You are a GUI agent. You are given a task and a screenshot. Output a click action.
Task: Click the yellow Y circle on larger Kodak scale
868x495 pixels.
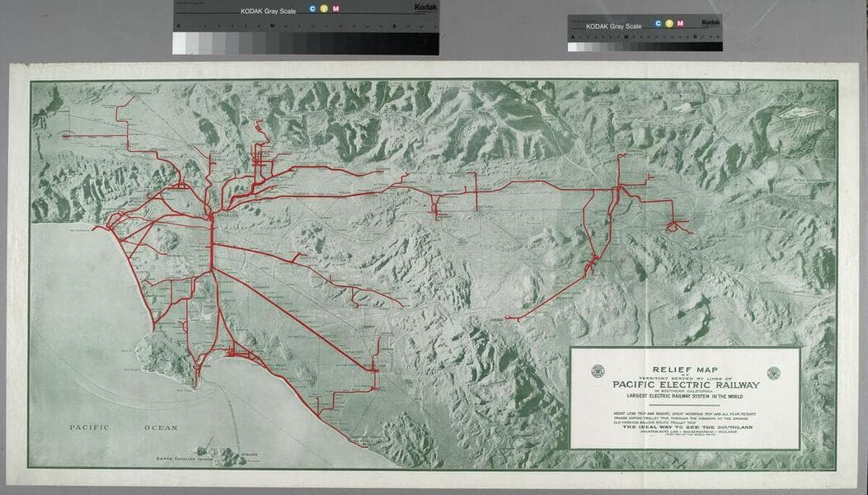324,9
